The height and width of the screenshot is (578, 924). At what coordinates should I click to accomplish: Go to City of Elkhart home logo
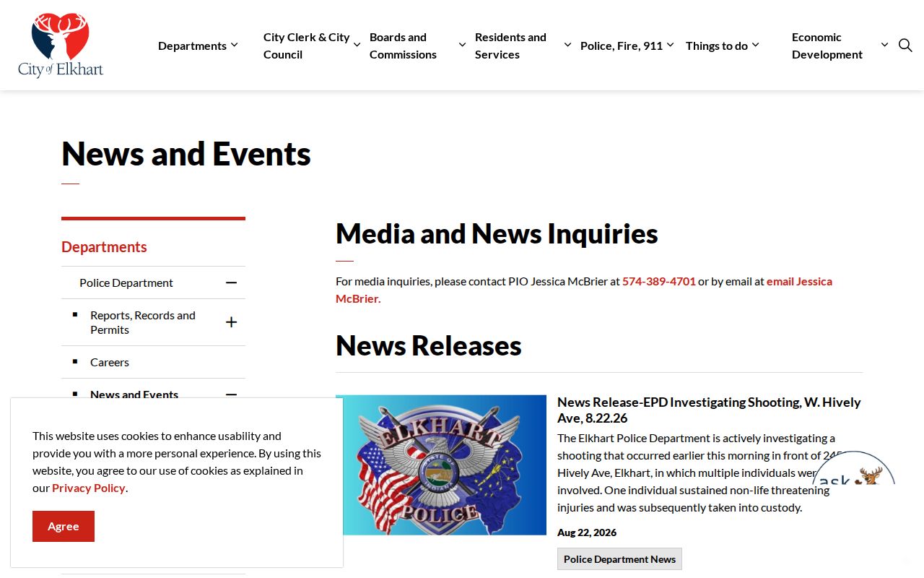[x=61, y=45]
